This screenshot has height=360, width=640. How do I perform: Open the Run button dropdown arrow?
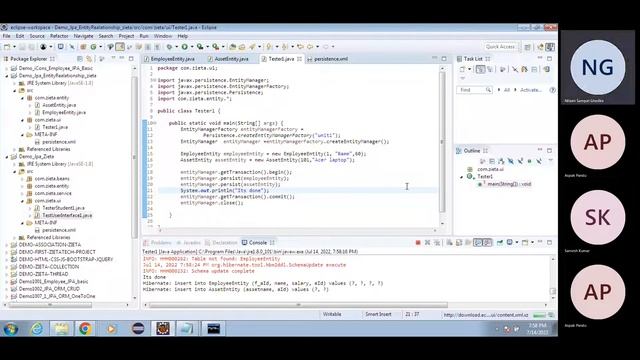tap(192, 47)
